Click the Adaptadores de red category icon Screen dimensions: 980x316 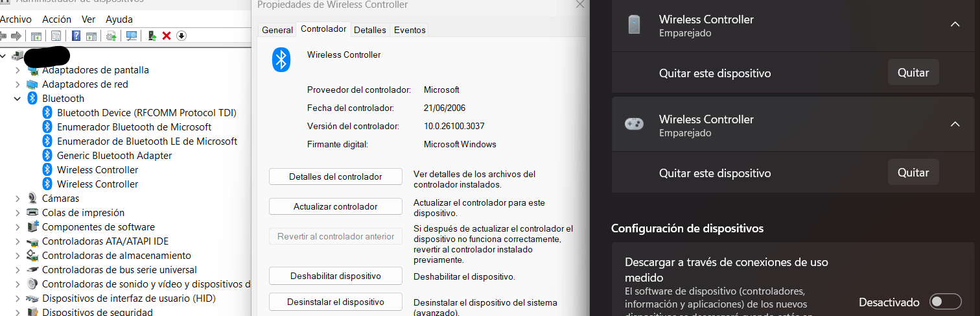point(32,84)
